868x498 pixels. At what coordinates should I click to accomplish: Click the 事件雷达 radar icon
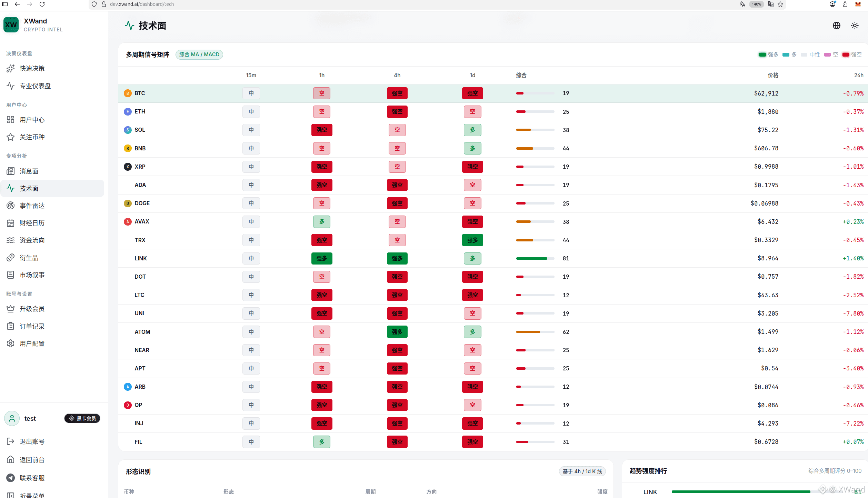click(11, 206)
